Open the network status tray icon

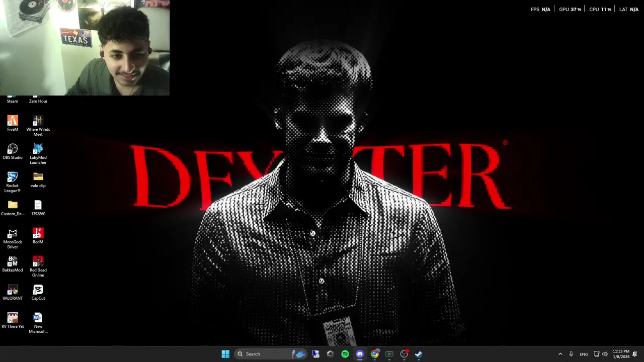(596, 354)
